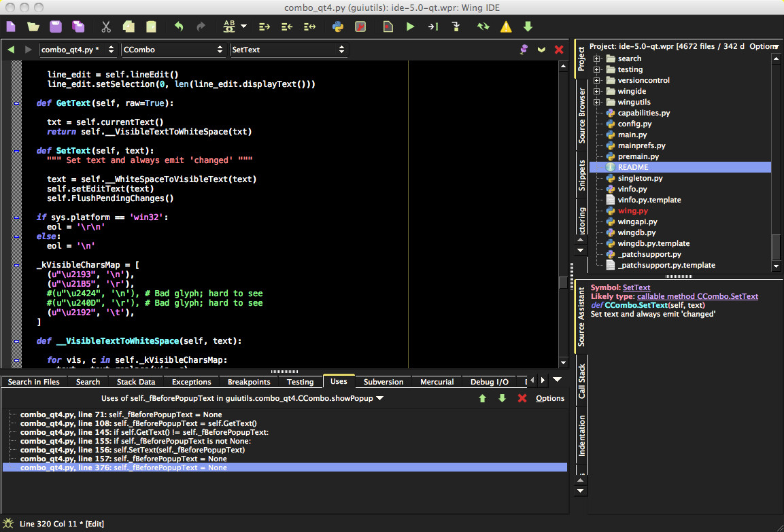Expand the wingutils folder in the Project tree
This screenshot has width=784, height=532.
(597, 101)
